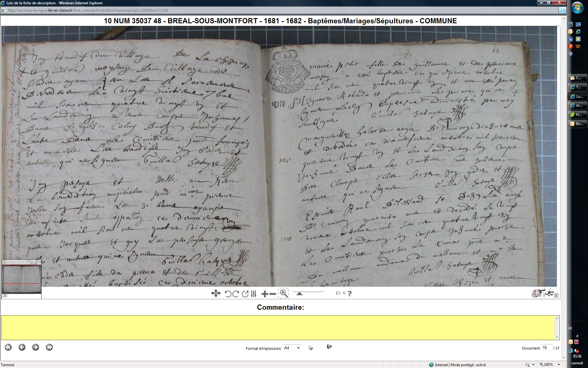Advance to the next document page
Screen dimensions: 588x368
point(36,347)
